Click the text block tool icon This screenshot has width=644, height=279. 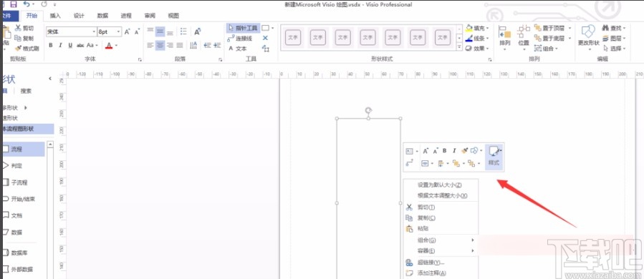265,49
